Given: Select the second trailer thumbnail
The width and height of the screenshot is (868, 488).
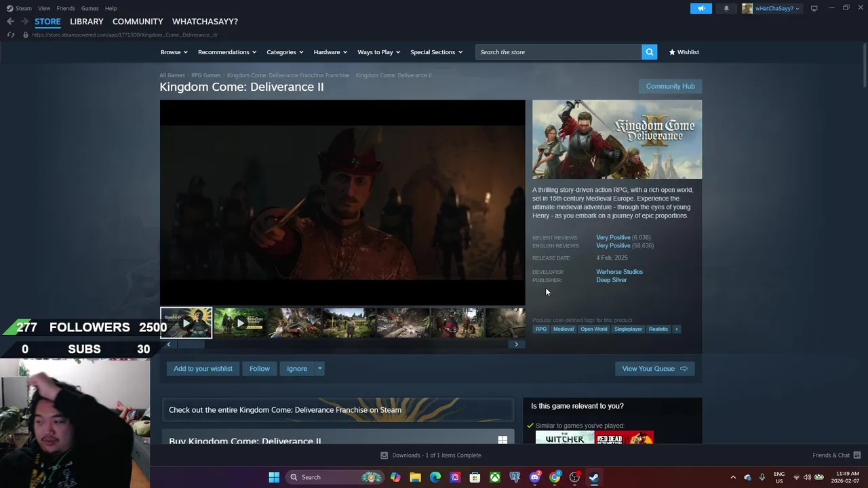Looking at the screenshot, I should pyautogui.click(x=240, y=323).
